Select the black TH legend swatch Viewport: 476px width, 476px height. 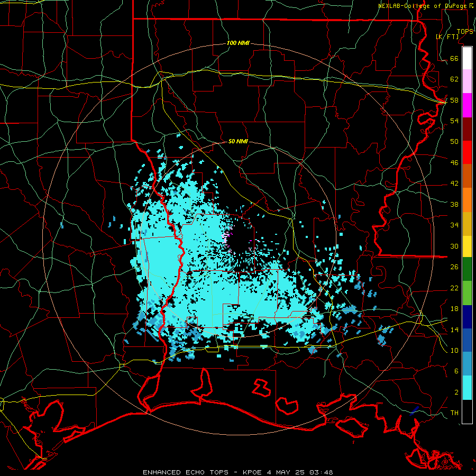pos(467,411)
